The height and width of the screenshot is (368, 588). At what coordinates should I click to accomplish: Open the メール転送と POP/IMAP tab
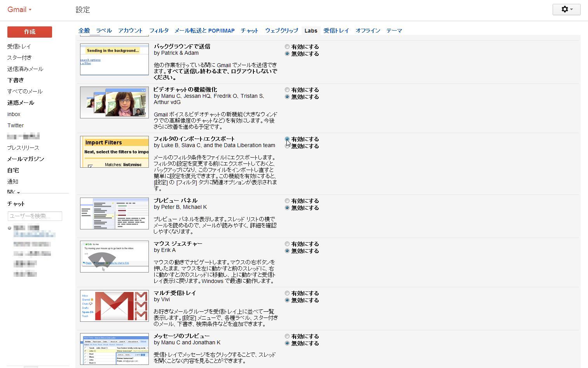204,30
